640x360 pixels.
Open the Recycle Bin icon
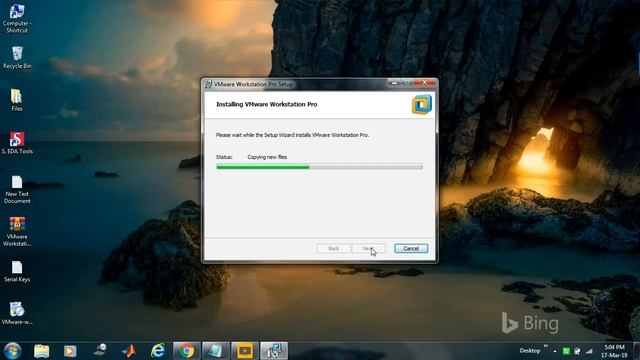[17, 57]
